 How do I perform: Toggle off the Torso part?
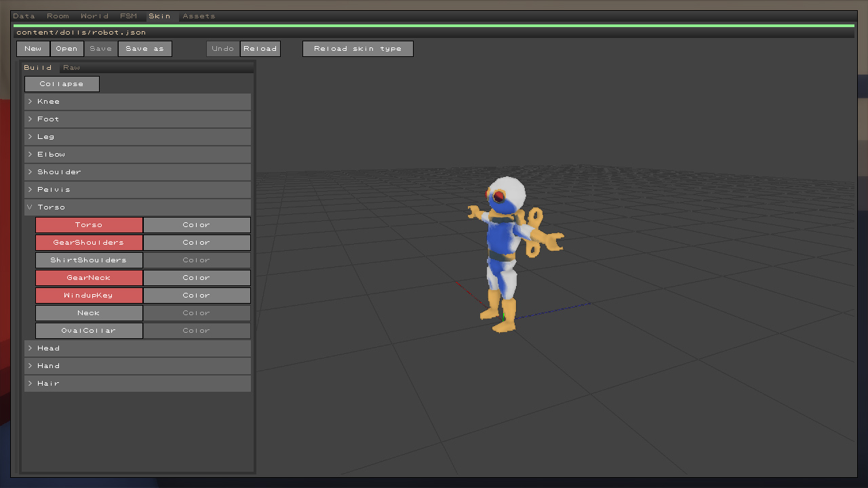coord(89,225)
